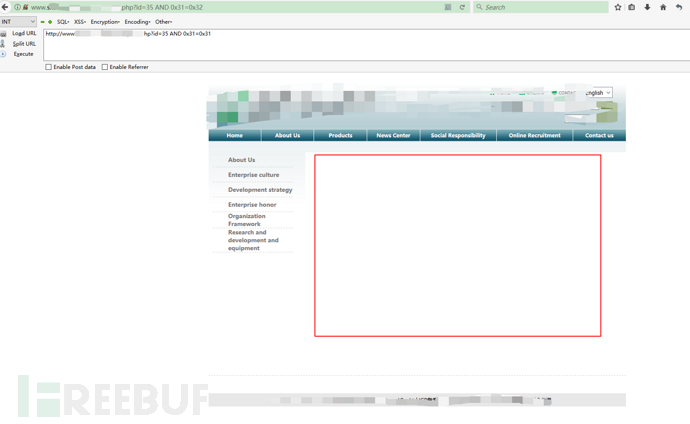
Task: Open Development strategy sidebar link
Action: pos(260,190)
